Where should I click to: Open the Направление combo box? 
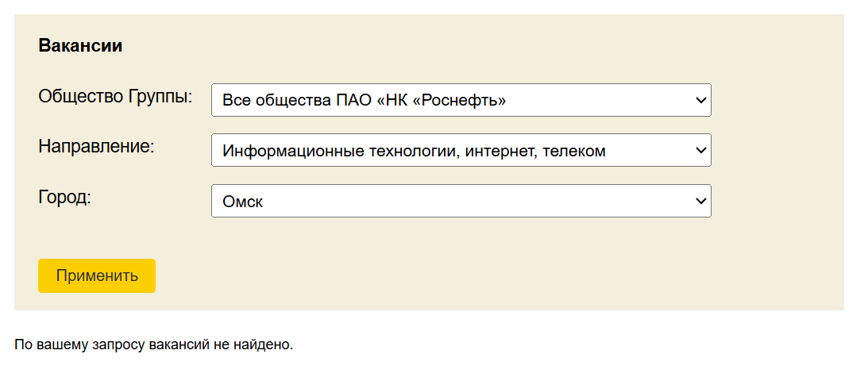click(461, 150)
